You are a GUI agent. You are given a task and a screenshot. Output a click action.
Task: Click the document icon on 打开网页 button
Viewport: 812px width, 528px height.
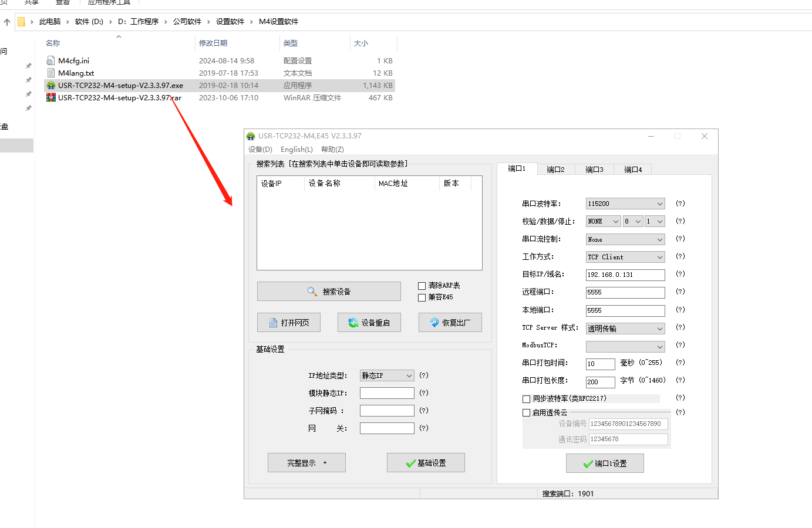click(x=273, y=323)
